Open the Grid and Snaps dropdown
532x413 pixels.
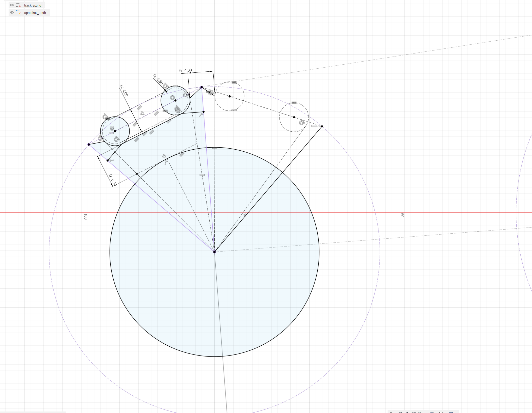coord(442,412)
